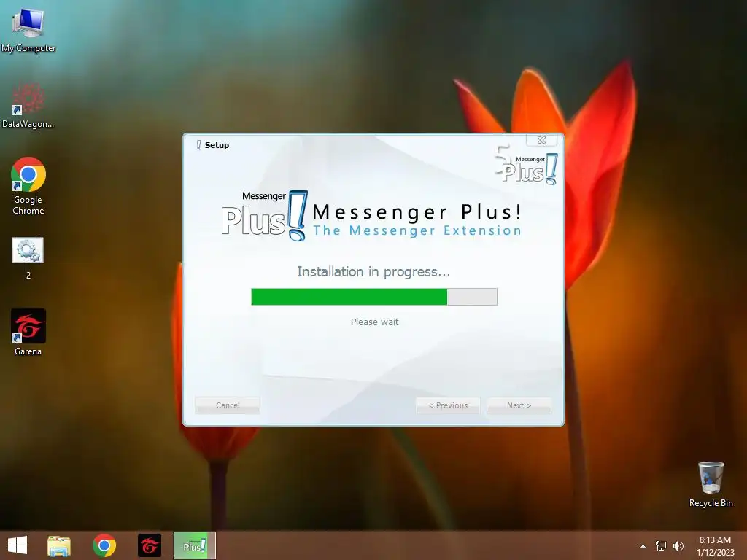The width and height of the screenshot is (747, 560).
Task: Select the Recycle Bin icon
Action: pyautogui.click(x=711, y=484)
